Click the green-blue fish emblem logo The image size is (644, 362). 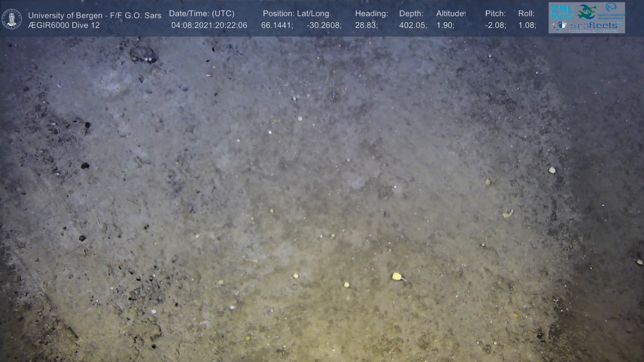[x=586, y=12]
